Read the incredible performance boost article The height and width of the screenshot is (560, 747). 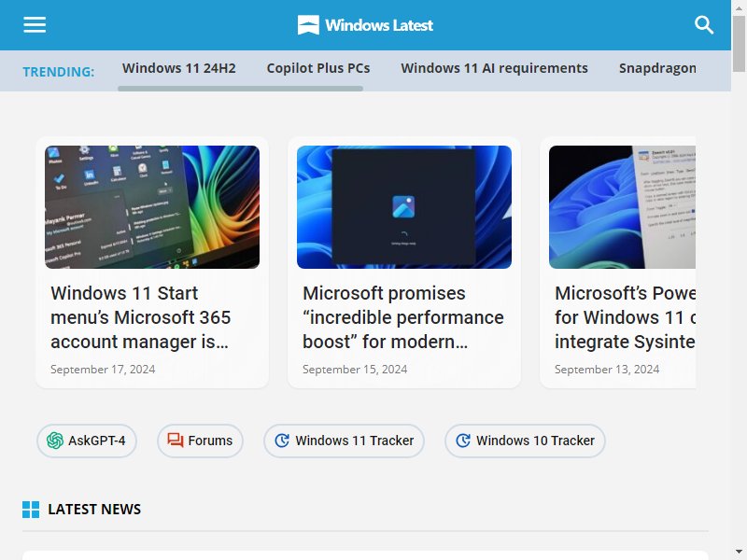[x=403, y=317]
